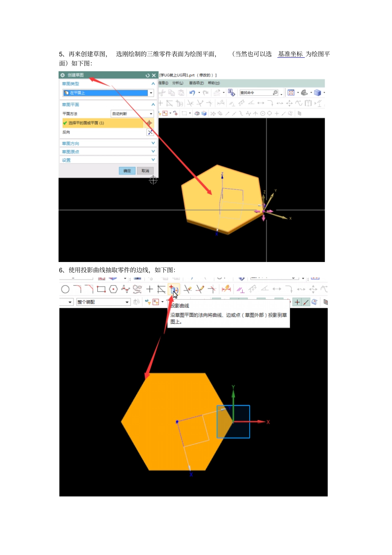Open the 帮助(H) menu
Image resolution: width=392 pixels, height=555 pixels.
[x=214, y=83]
